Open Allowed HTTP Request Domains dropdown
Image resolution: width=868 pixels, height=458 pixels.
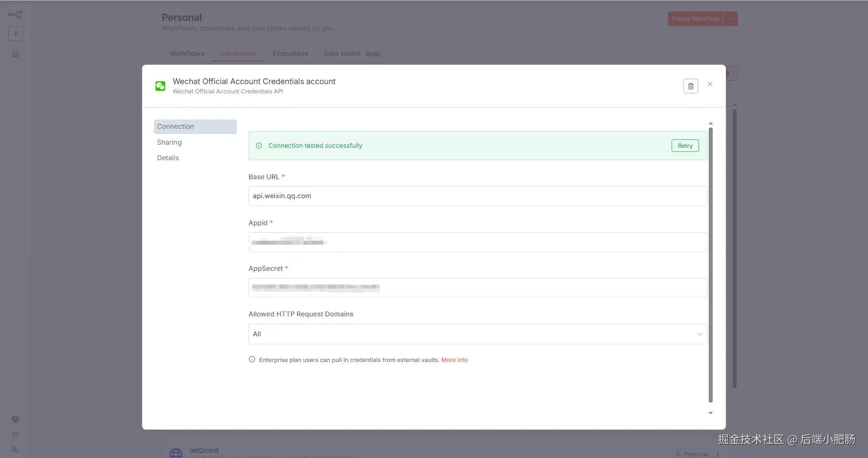478,334
